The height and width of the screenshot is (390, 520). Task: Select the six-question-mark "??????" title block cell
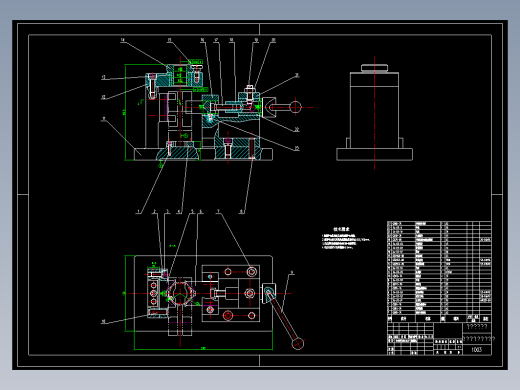coord(477,327)
